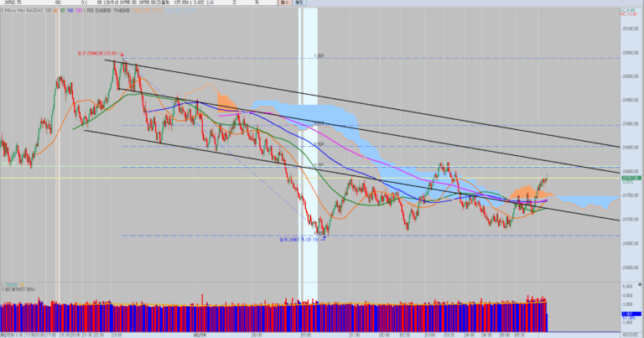The height and width of the screenshot is (338, 644).
Task: Select the blue 160 moving average label
Action: pyautogui.click(x=70, y=10)
